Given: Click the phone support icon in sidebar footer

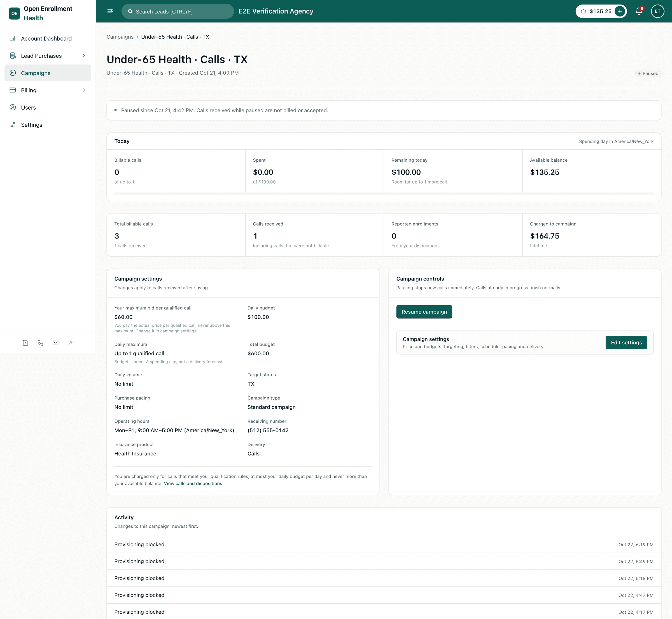Looking at the screenshot, I should point(41,343).
